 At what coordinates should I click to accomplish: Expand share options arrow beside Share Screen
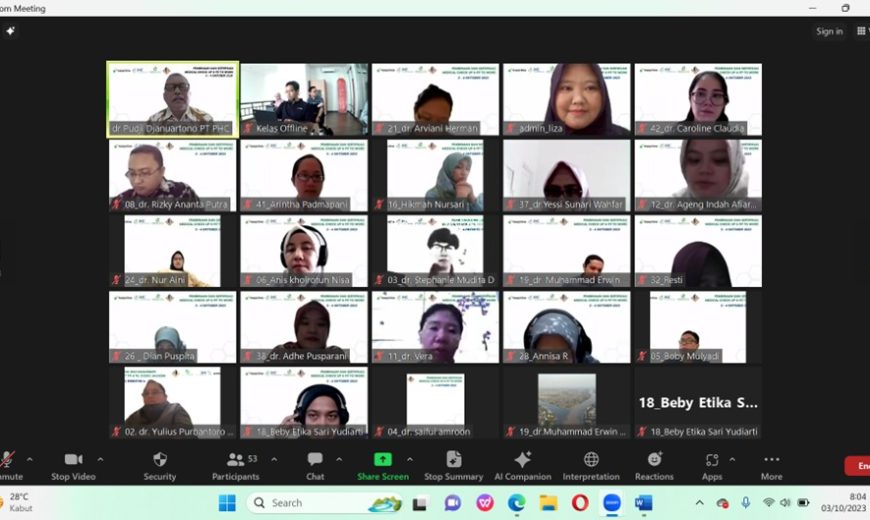409,460
